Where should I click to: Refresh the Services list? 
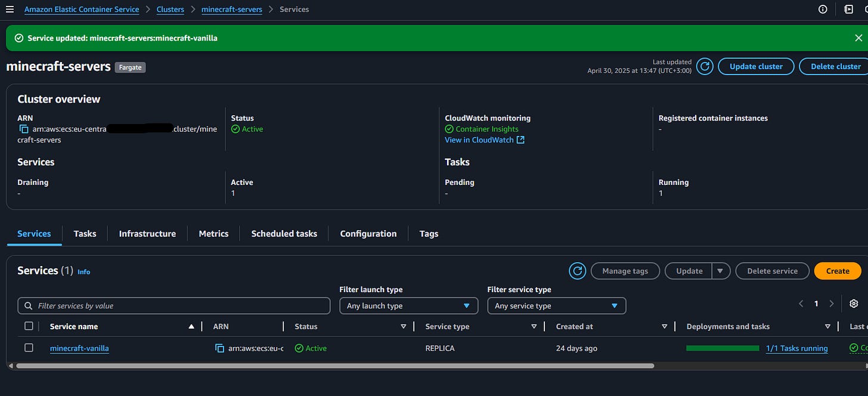(577, 271)
